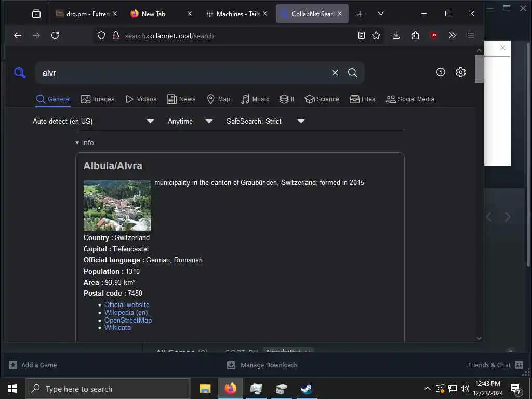
Task: Open the Windows Start menu
Action: coord(12,389)
